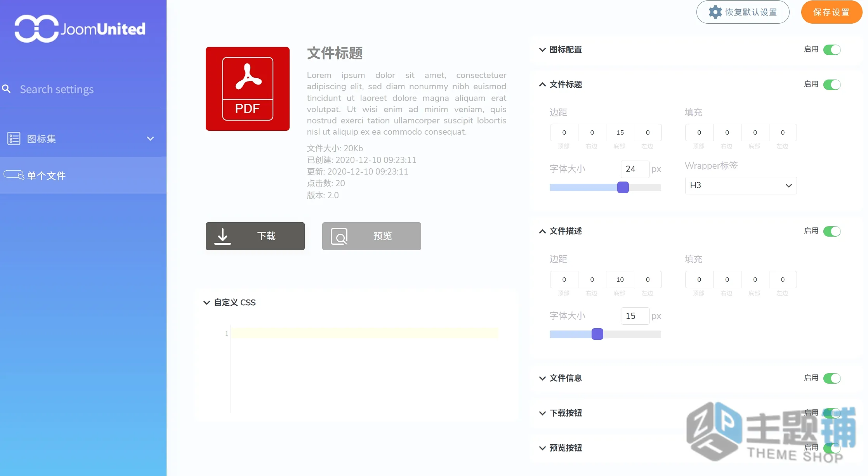This screenshot has height=476, width=868.
Task: Click 文件标题 margin left field
Action: tap(648, 133)
